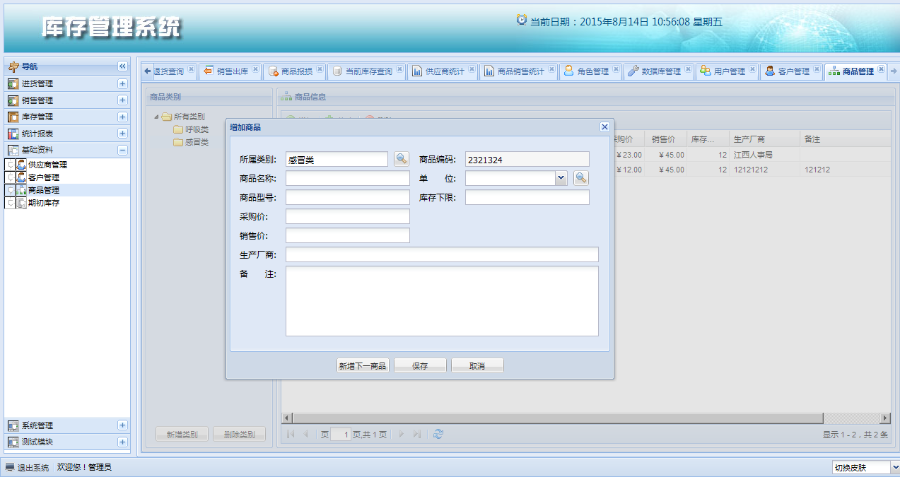The height and width of the screenshot is (477, 900).
Task: Click the 系统管理 module icon in sidebar
Action: coord(13,425)
